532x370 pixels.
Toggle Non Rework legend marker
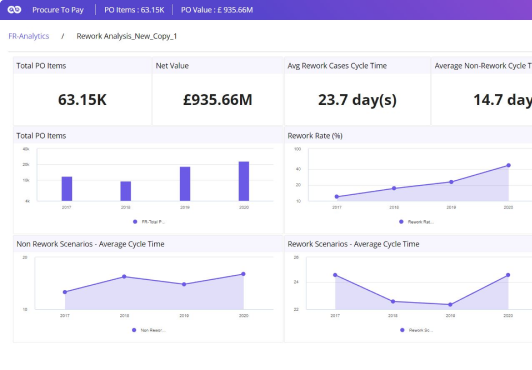click(x=134, y=330)
